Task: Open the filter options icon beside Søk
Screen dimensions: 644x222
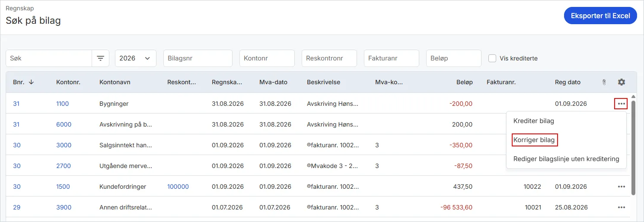Action: click(100, 58)
